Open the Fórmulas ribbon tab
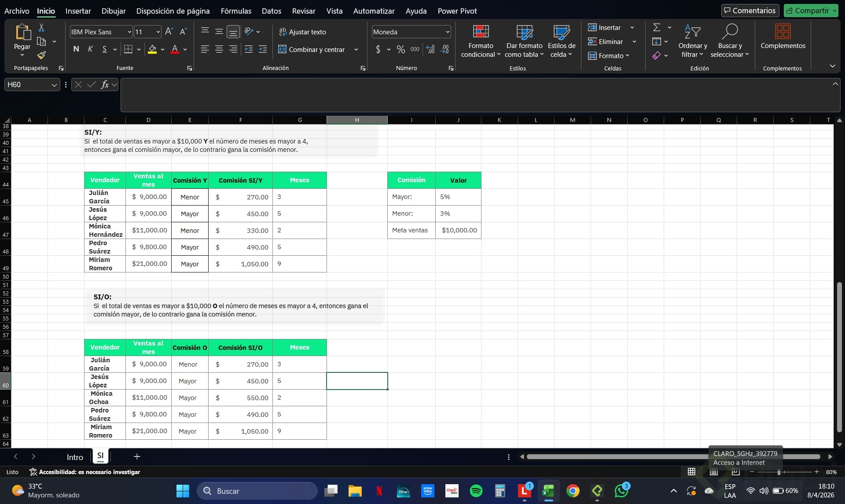The width and height of the screenshot is (845, 504). point(236,11)
